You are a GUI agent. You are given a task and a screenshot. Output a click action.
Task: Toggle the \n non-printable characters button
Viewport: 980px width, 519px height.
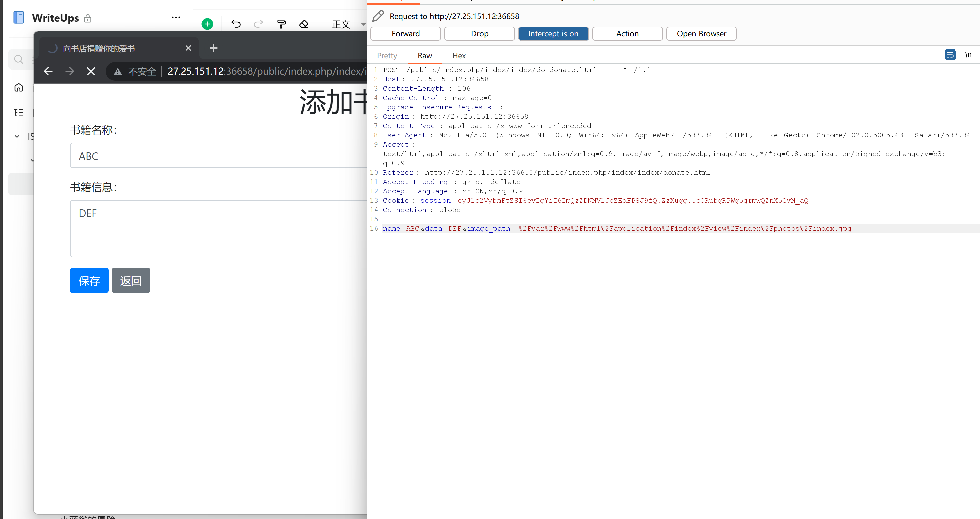pyautogui.click(x=968, y=55)
